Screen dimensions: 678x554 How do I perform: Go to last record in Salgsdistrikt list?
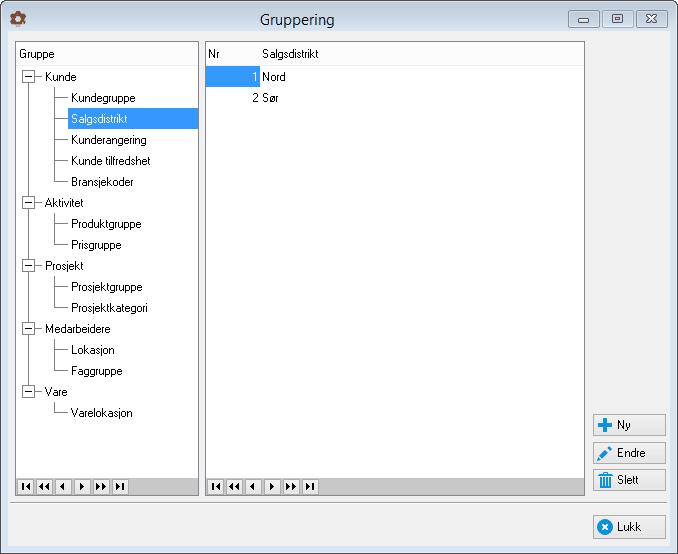310,487
